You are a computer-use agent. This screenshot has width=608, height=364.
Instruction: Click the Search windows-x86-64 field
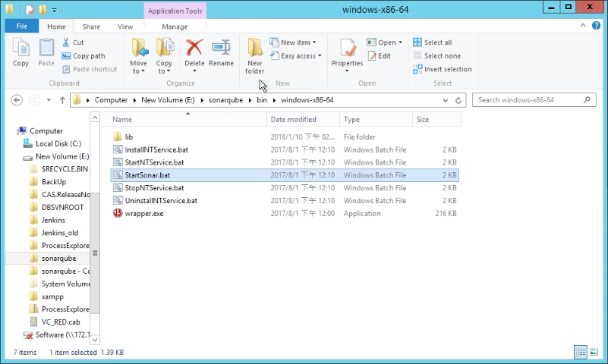(534, 100)
